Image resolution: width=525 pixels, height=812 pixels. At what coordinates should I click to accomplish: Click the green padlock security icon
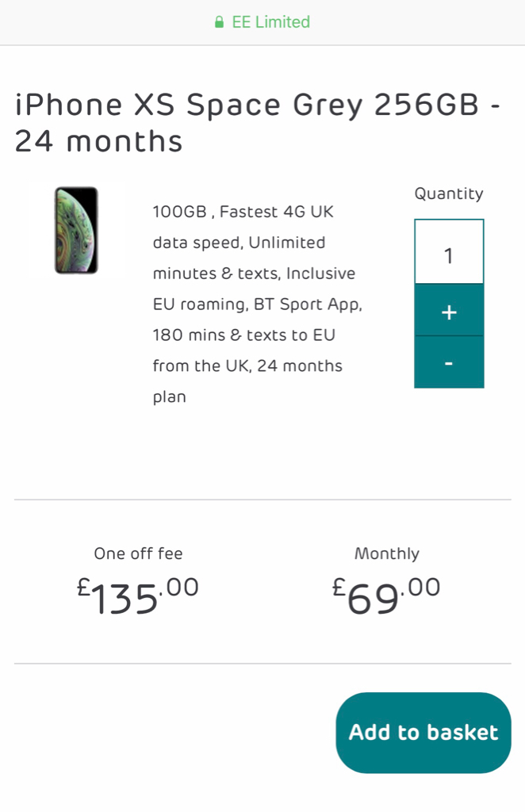219,23
